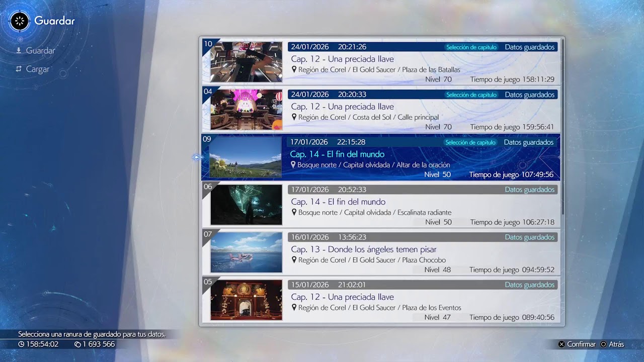Image resolution: width=644 pixels, height=362 pixels.
Task: Select Cap. 14 title in Escalinata radiante slot
Action: pyautogui.click(x=338, y=202)
